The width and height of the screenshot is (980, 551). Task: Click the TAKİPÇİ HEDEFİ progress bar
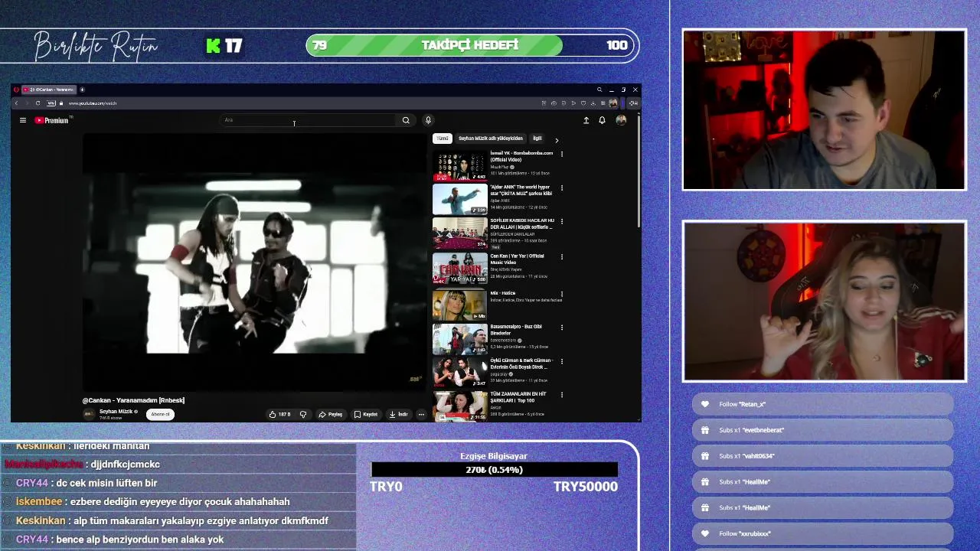[x=472, y=45]
